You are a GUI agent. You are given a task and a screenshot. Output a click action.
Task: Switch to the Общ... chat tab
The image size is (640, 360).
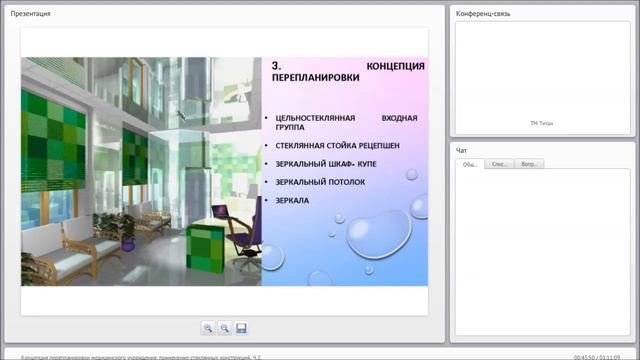coord(470,164)
